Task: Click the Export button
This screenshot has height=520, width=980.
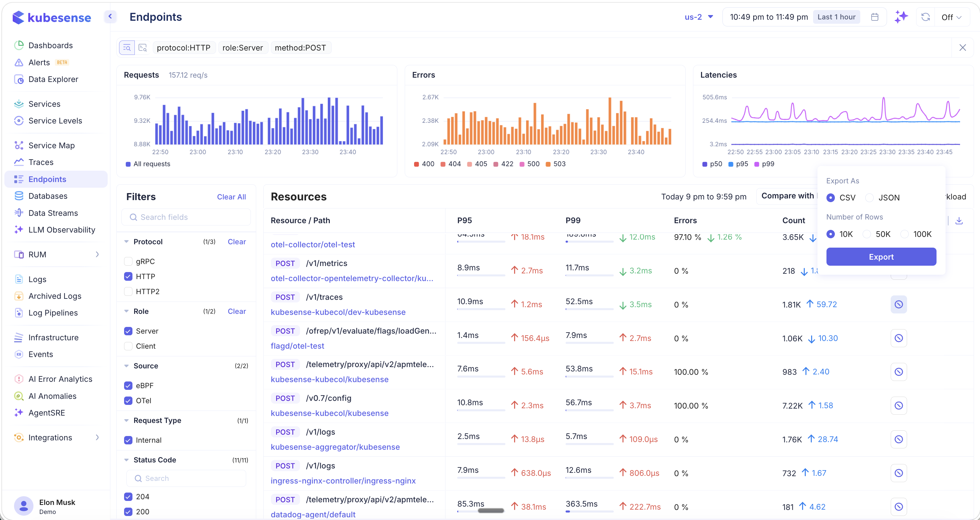Action: point(881,257)
